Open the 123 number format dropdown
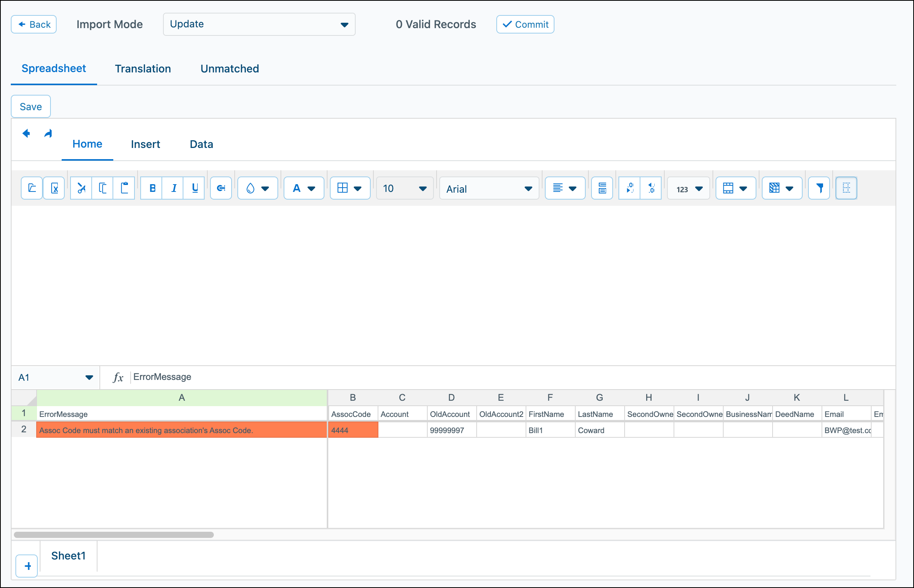 (689, 188)
